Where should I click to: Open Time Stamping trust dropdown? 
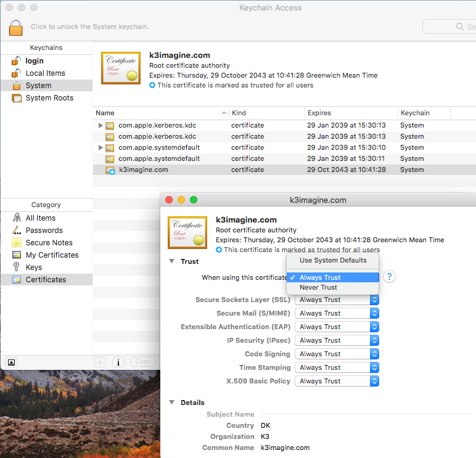[x=337, y=367]
